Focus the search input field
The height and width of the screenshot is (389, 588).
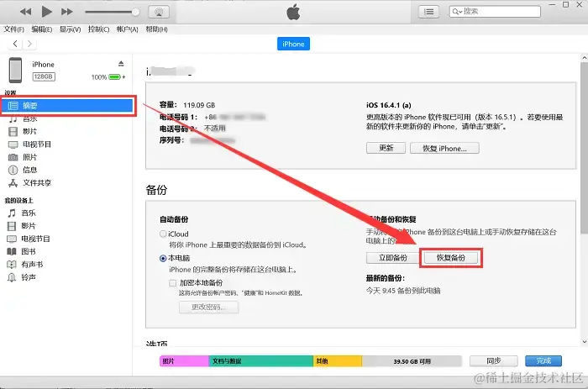coord(495,12)
